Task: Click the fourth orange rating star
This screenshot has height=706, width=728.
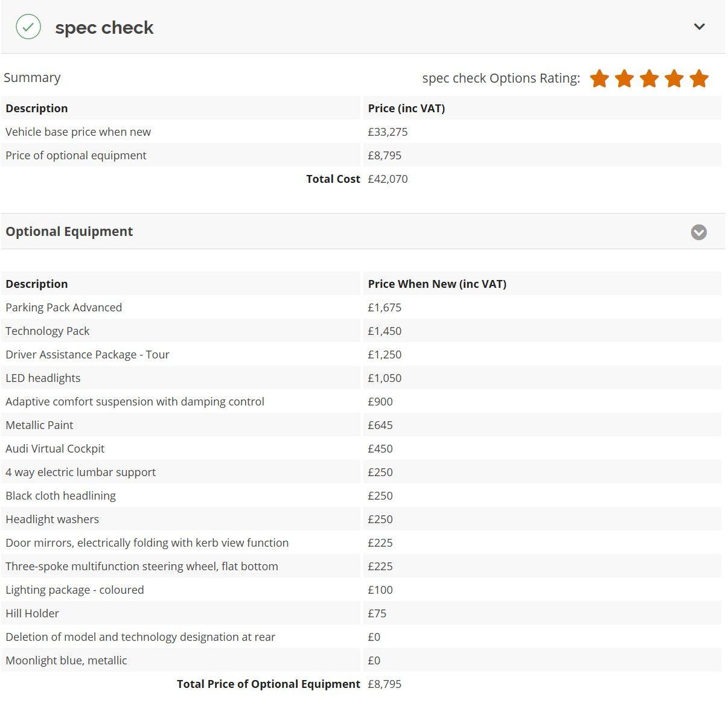Action: coord(674,78)
